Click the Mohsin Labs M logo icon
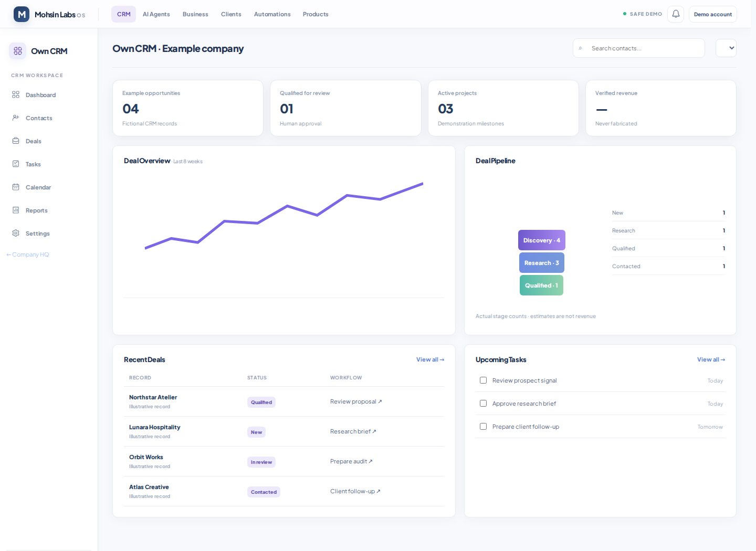 pyautogui.click(x=22, y=14)
